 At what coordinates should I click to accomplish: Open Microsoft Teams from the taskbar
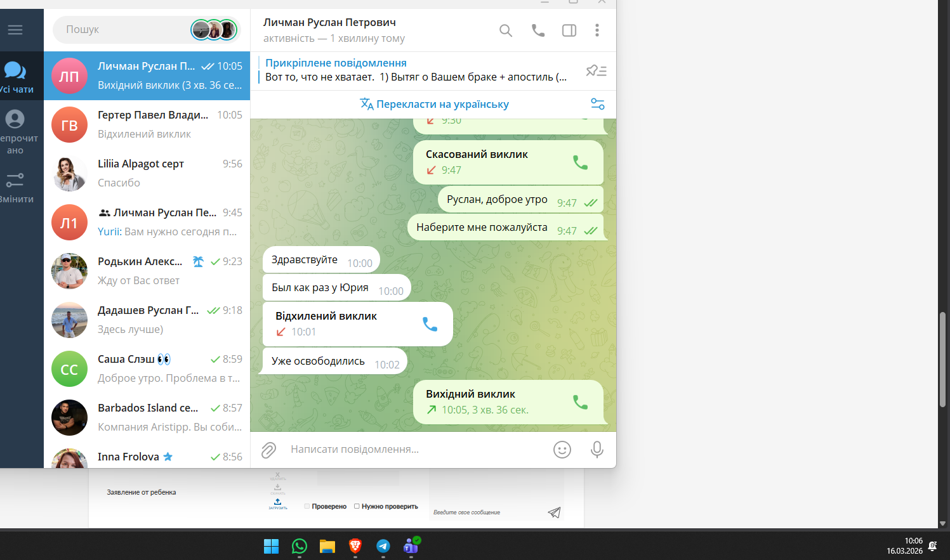411,545
